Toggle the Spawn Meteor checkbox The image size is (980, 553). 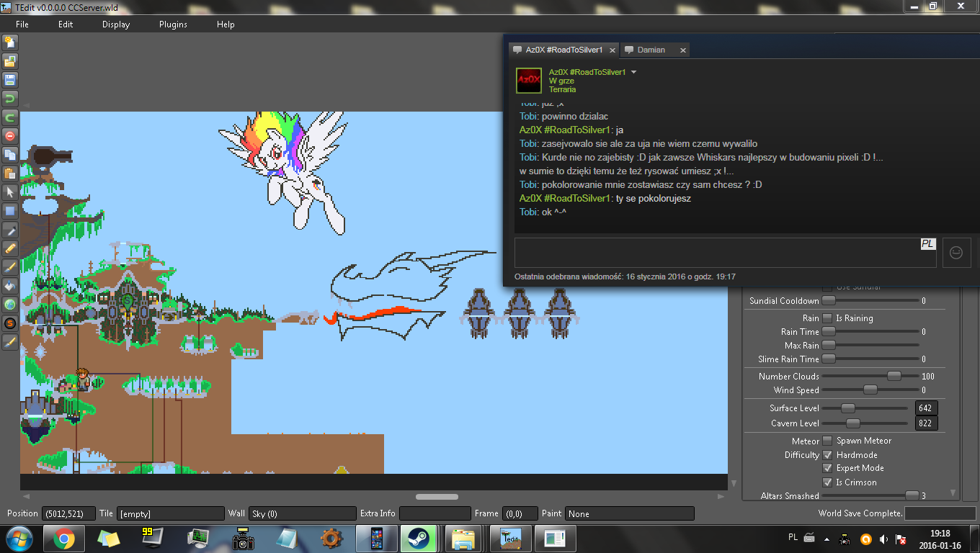point(828,441)
